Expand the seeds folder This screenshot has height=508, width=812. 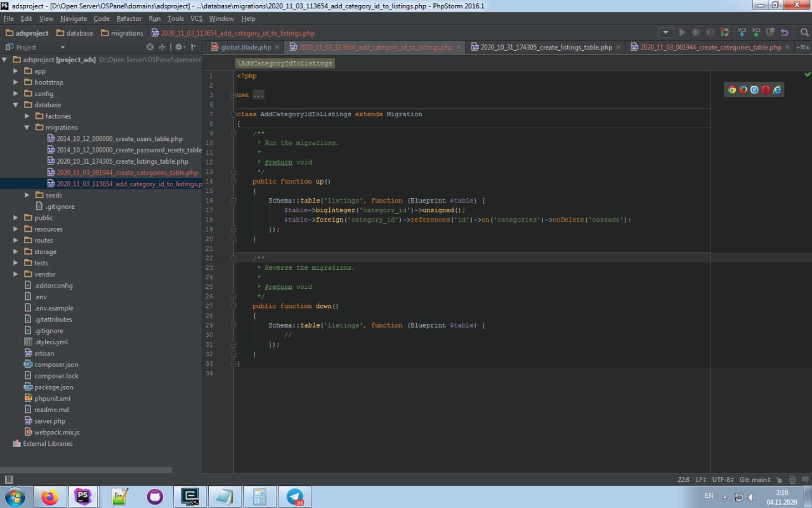(27, 196)
